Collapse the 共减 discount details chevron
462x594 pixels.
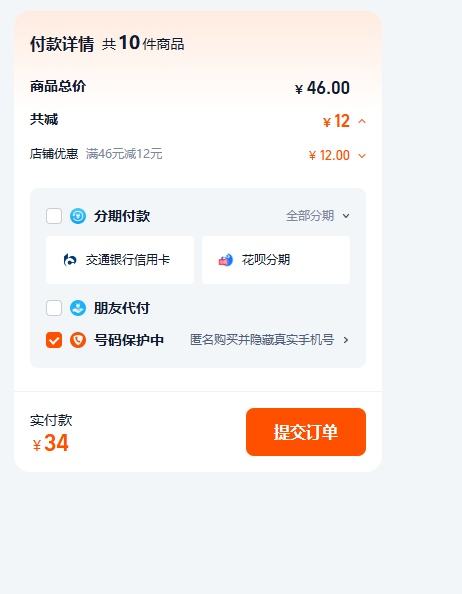[362, 121]
